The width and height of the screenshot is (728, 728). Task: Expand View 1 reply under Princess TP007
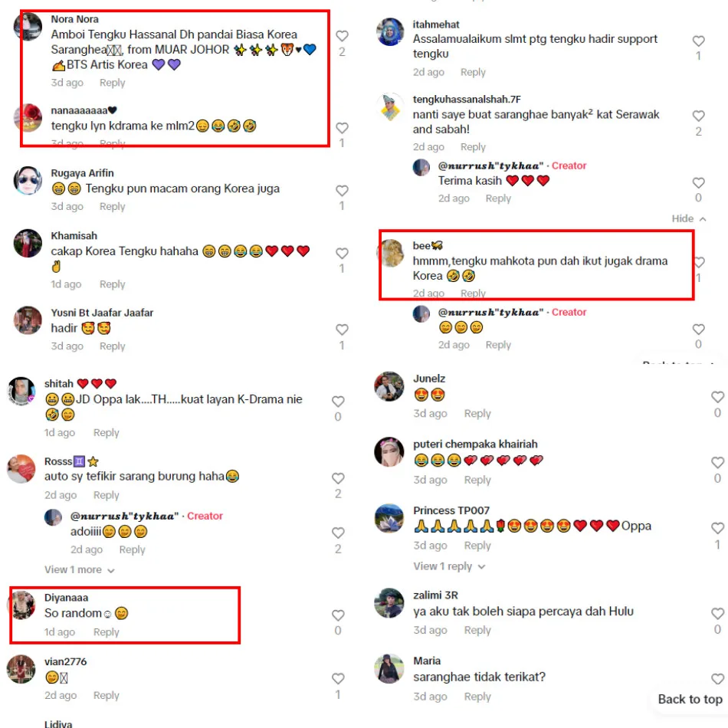tap(449, 566)
